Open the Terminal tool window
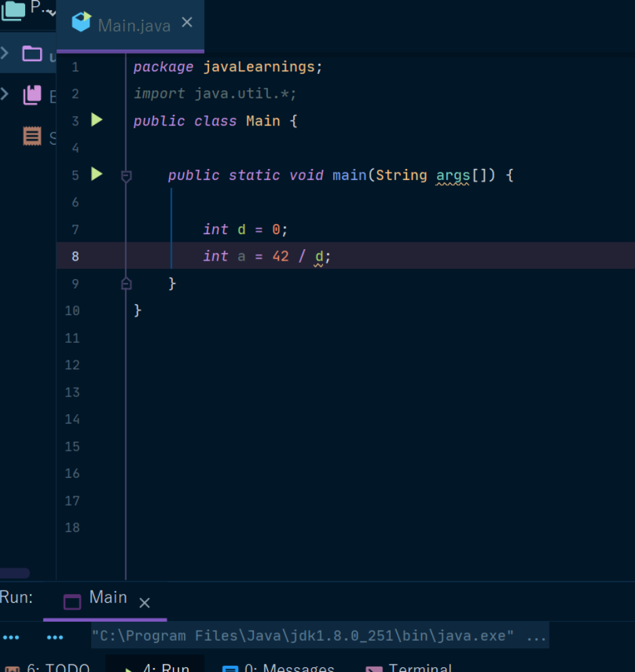The image size is (635, 672). [x=409, y=668]
